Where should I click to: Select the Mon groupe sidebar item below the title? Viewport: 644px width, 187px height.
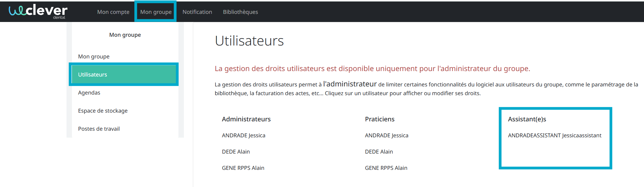(94, 57)
